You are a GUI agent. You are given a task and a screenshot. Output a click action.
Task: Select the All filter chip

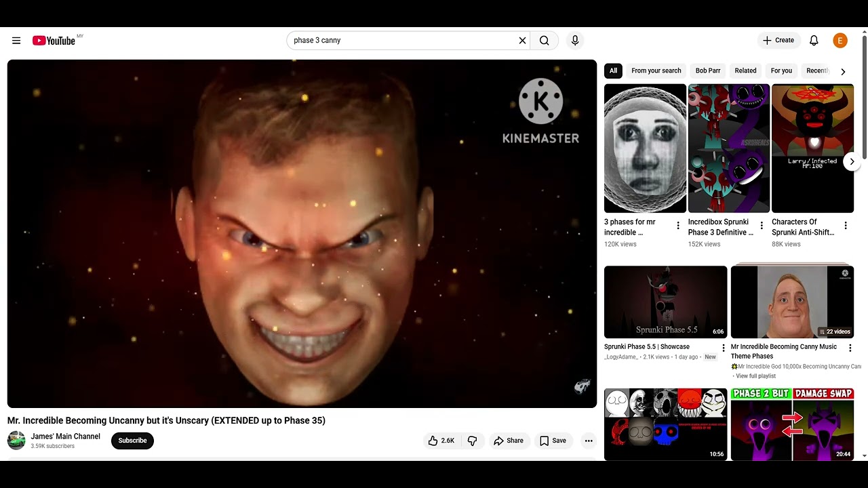tap(613, 70)
